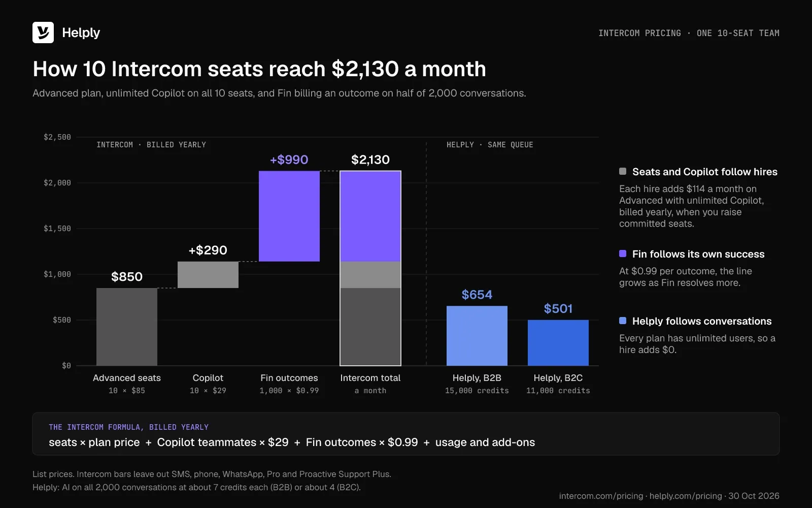
Task: Click the 'a month' sublabel under Intercom total
Action: coord(370,391)
